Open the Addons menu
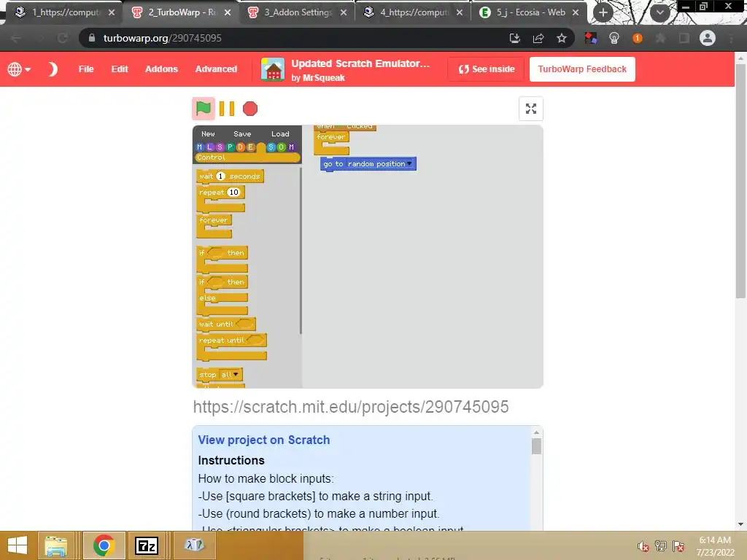Viewport: 747px width, 560px height. [161, 69]
